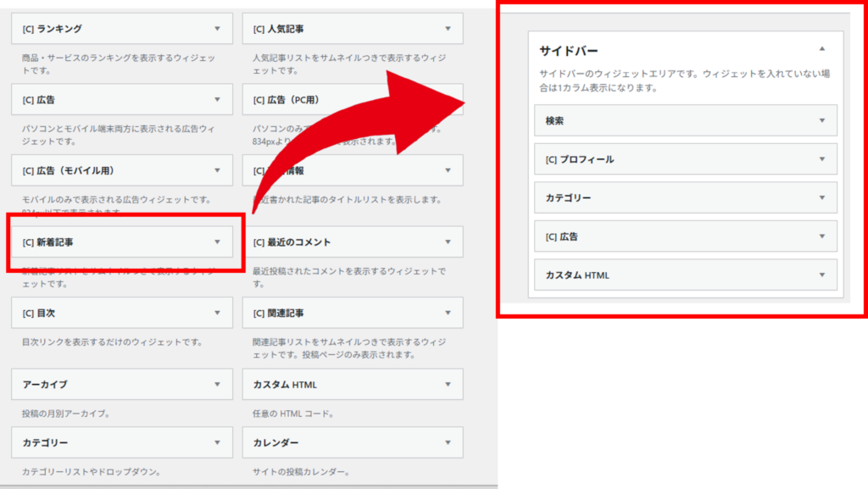Click the arrow on the アーカイブ widget
This screenshot has height=489, width=868.
(217, 384)
